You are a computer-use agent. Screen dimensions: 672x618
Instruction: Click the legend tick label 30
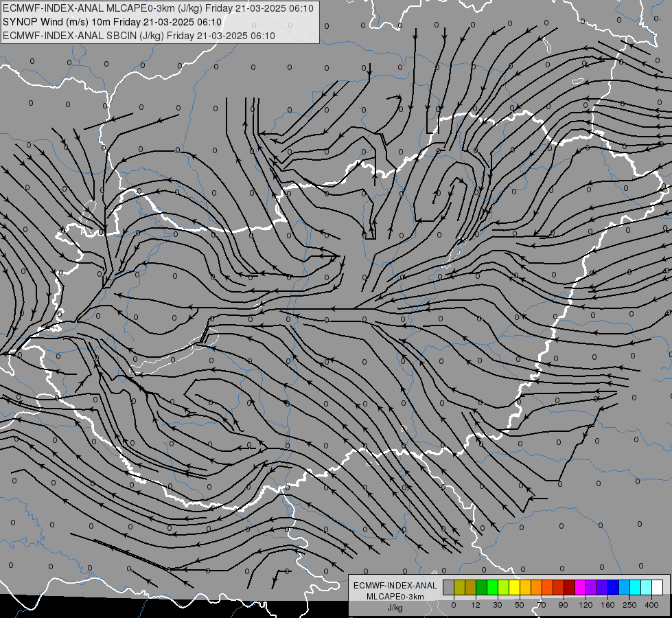[x=498, y=605]
